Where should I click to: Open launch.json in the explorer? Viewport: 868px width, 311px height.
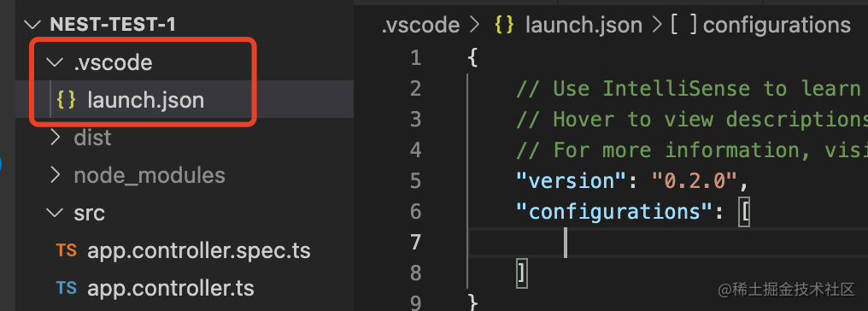(145, 100)
